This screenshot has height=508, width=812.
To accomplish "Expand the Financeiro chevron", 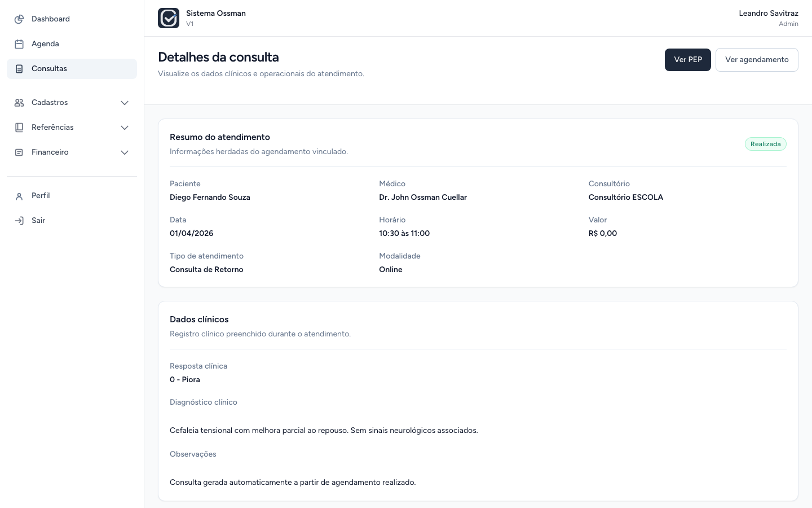I will (125, 152).
